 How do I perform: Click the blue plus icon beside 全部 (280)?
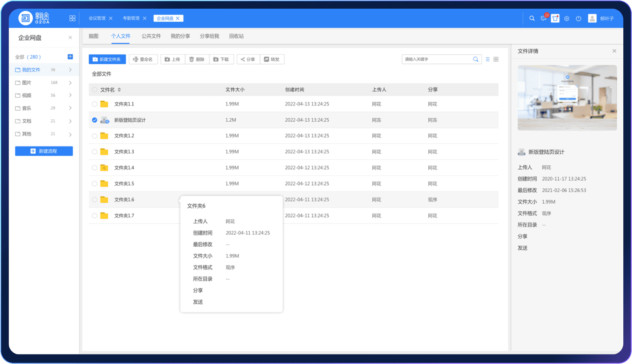click(x=70, y=57)
